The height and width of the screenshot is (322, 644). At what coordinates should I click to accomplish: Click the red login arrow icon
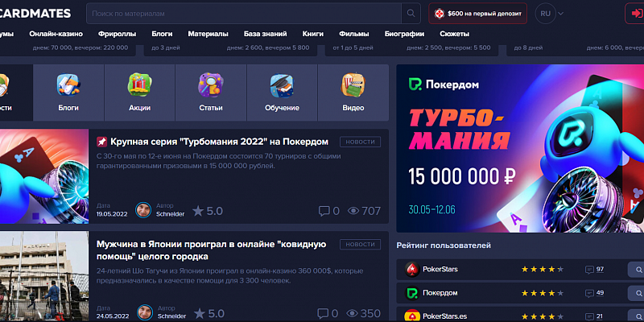(637, 14)
